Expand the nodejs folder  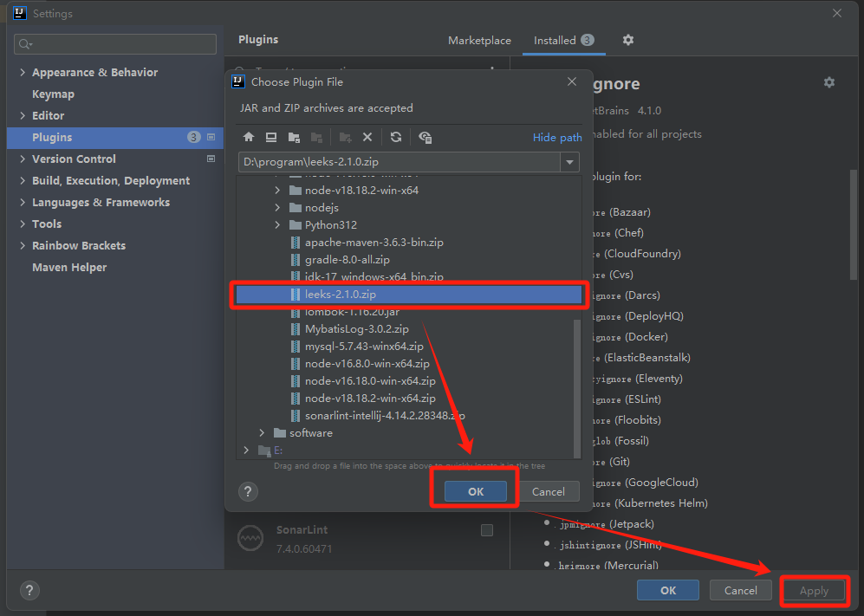coord(277,208)
